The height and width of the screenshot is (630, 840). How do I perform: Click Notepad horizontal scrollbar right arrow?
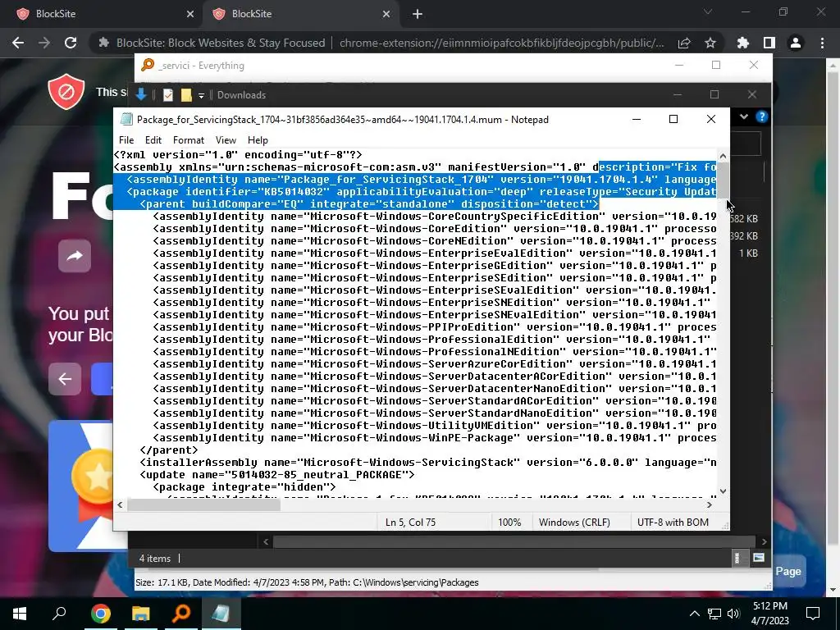click(710, 504)
